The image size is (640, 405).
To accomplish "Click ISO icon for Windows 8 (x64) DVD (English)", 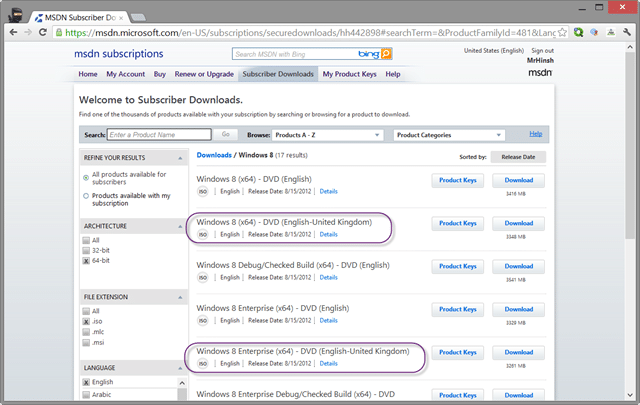I will click(202, 191).
